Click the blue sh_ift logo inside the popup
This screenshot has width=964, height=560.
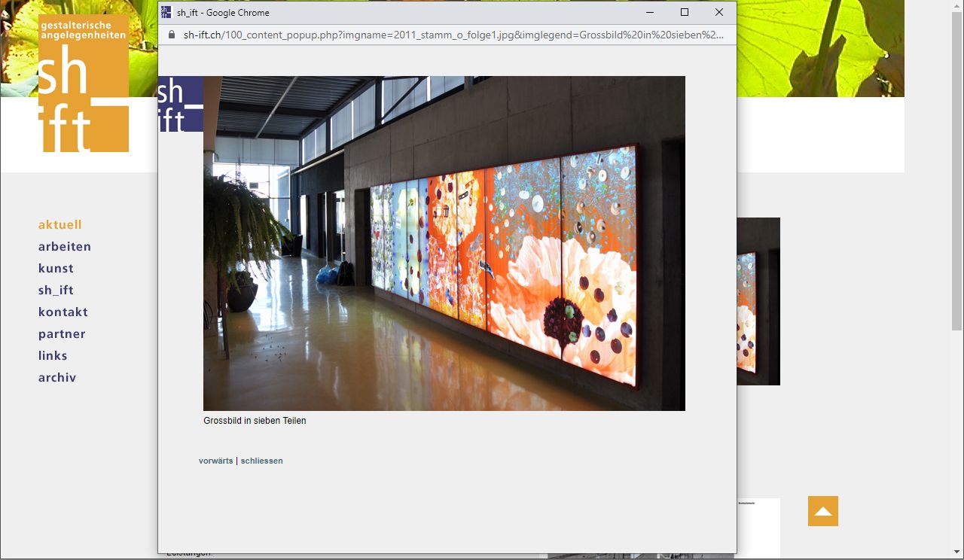[x=180, y=104]
